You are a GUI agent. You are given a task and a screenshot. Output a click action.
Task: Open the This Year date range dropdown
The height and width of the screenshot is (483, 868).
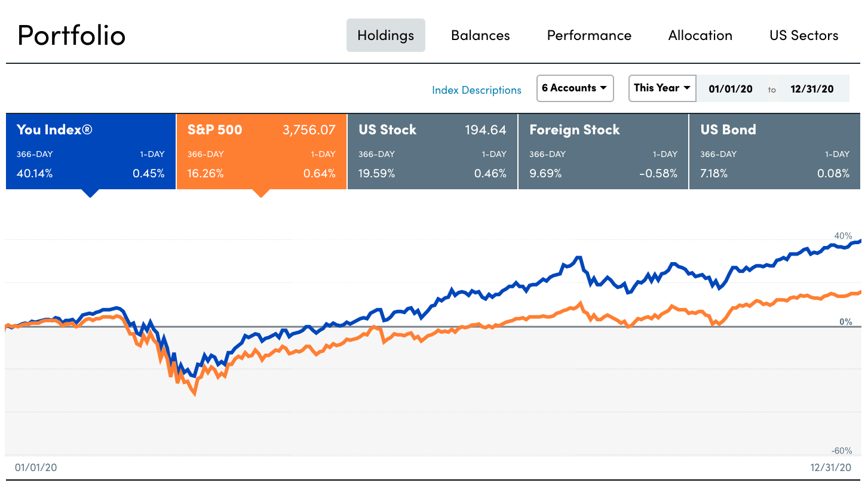662,88
